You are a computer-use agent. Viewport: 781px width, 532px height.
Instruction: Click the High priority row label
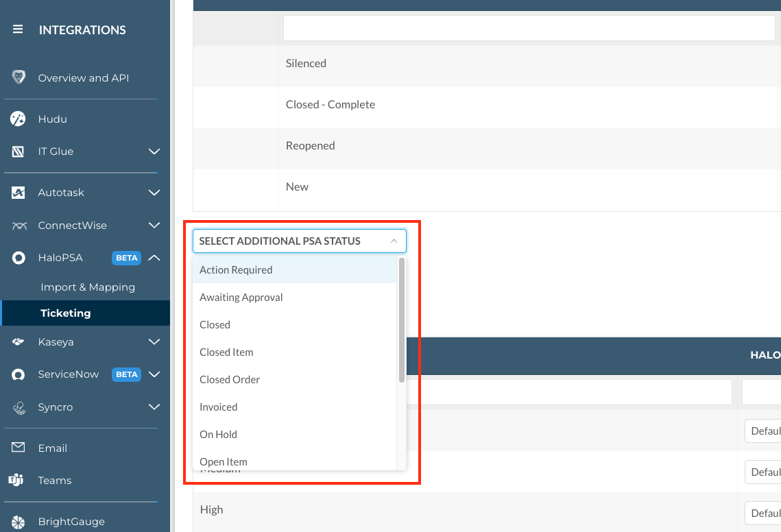click(x=211, y=509)
